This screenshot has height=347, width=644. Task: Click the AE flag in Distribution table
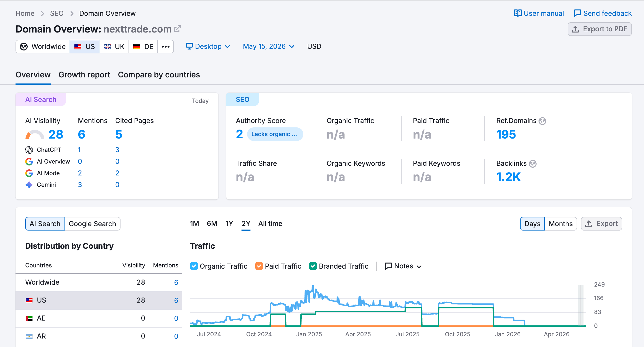point(29,318)
